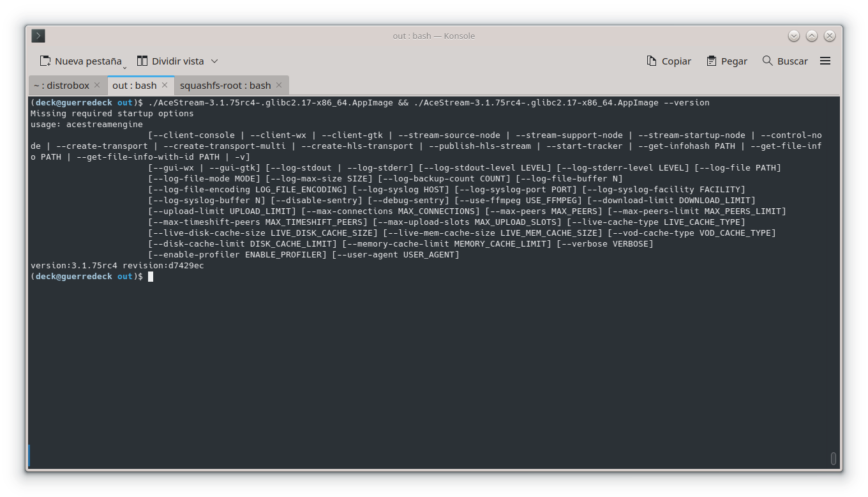This screenshot has height=497, width=868.
Task: Maximize the Konsole window
Action: point(812,36)
